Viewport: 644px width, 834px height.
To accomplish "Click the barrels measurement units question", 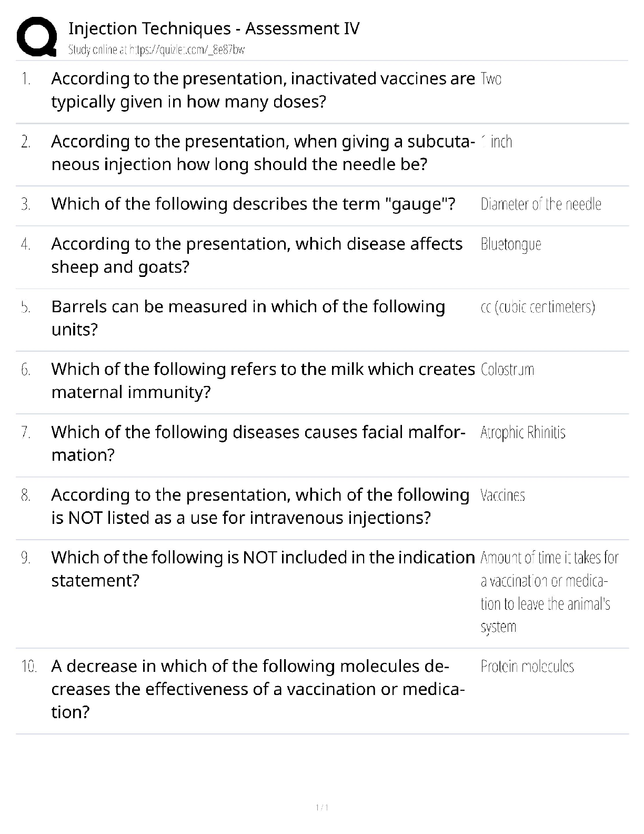I will pos(248,318).
